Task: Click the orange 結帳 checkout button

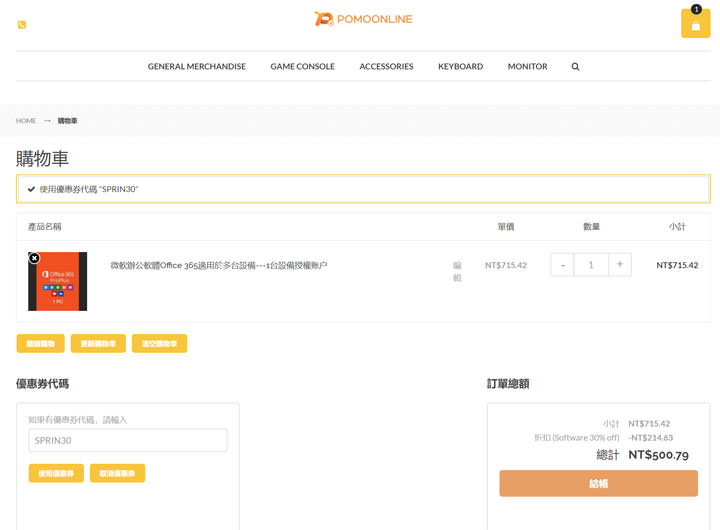Action: pos(598,484)
